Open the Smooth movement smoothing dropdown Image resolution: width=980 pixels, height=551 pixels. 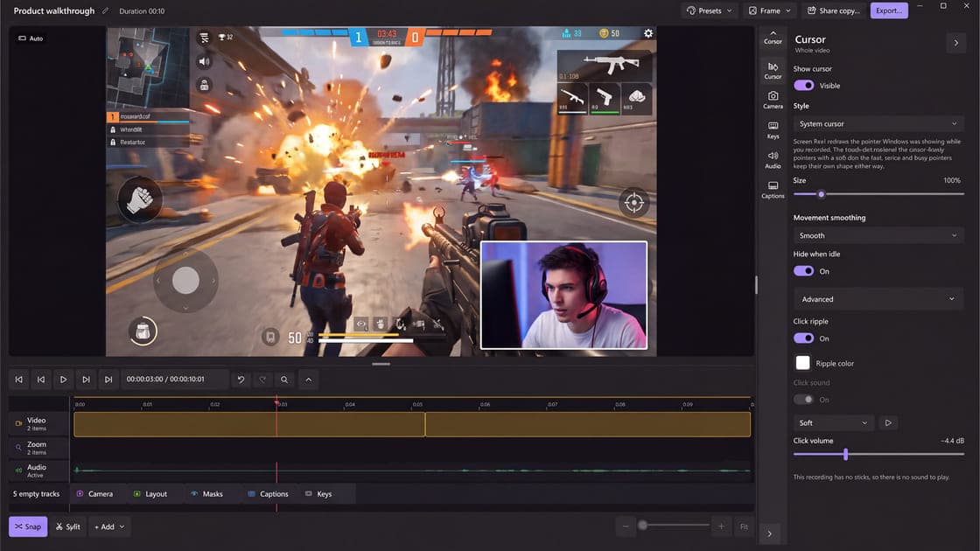(878, 235)
